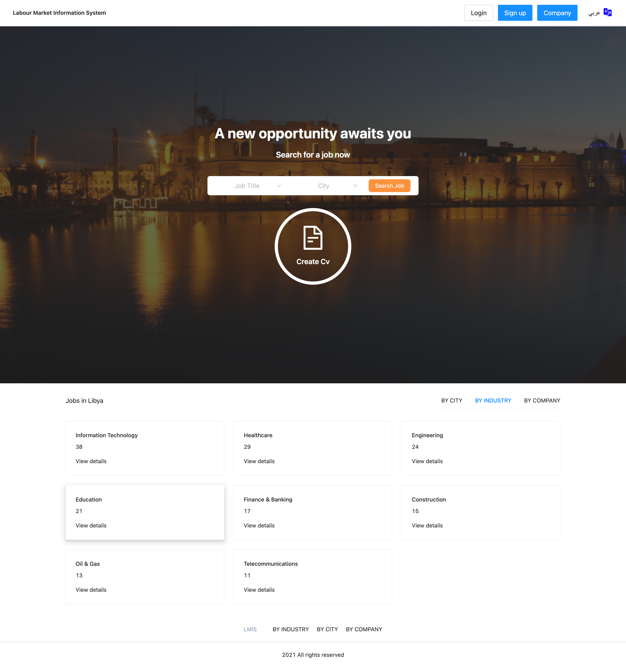
Task: View details for Healthcare jobs
Action: click(x=259, y=461)
